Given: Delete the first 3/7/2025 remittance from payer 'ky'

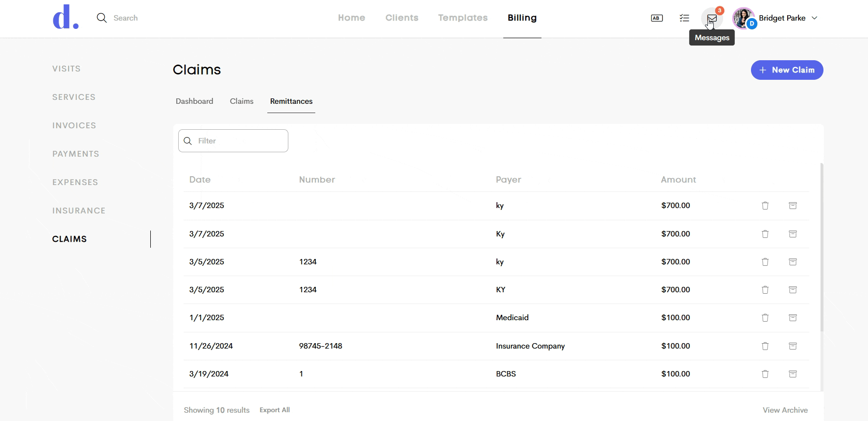Looking at the screenshot, I should 765,206.
